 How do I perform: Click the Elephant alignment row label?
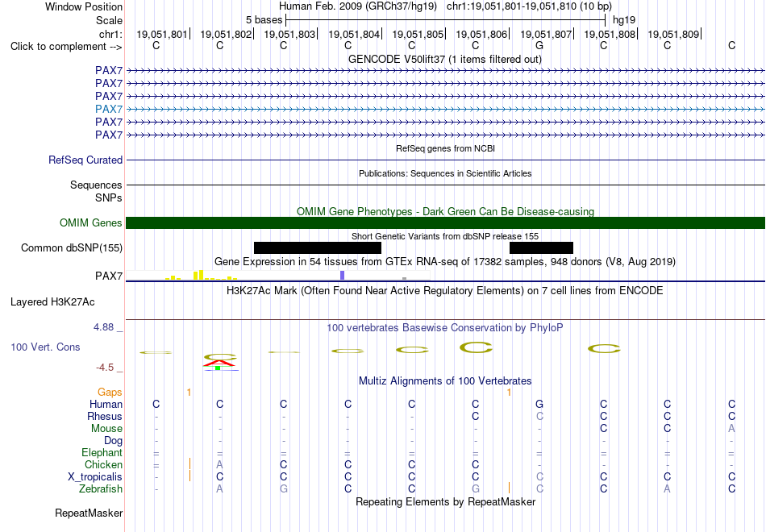(x=102, y=452)
